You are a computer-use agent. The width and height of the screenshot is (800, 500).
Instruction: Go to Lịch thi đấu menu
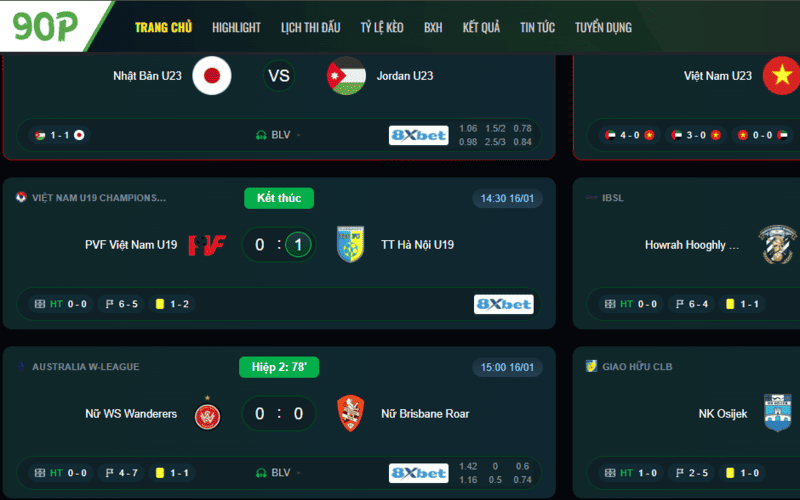(x=310, y=28)
